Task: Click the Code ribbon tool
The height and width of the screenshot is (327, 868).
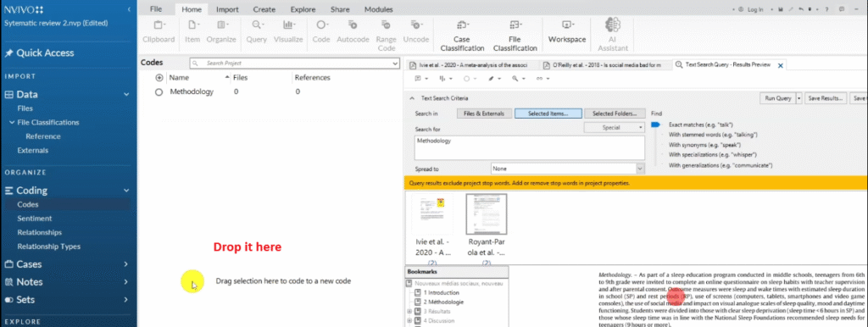Action: (x=321, y=31)
